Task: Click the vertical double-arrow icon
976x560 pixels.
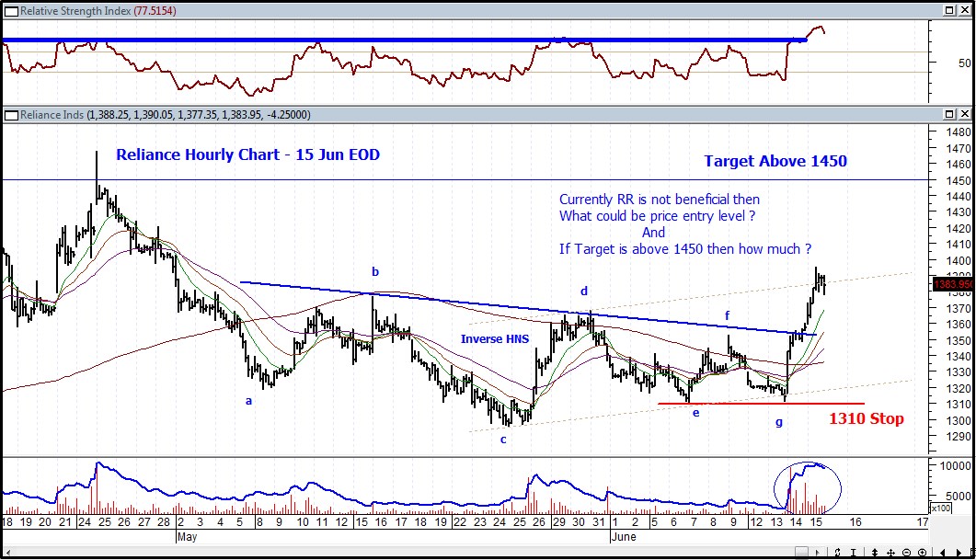Action: click(x=875, y=553)
